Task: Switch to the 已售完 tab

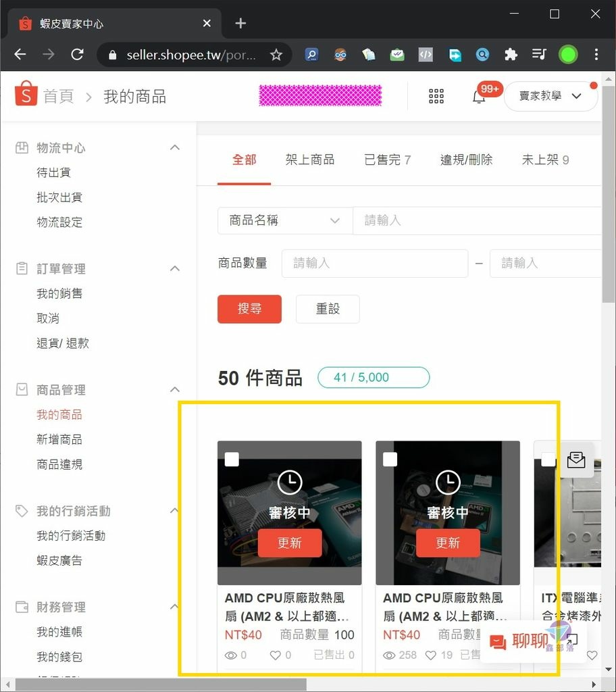Action: coord(387,159)
